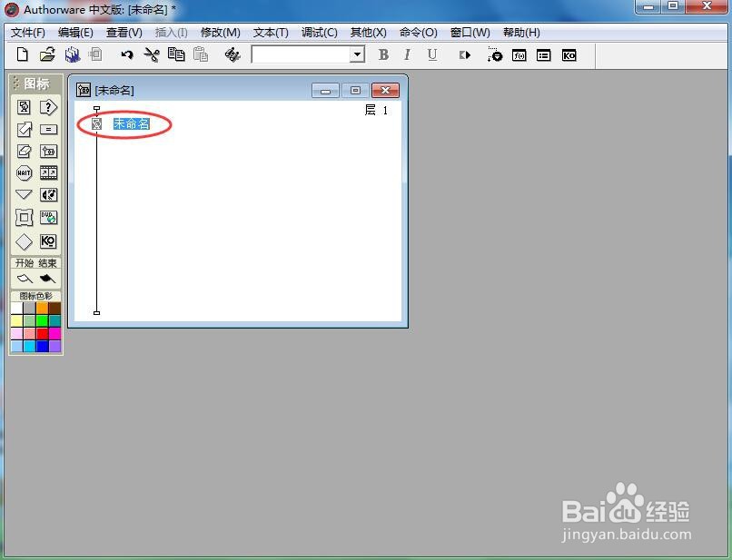This screenshot has width=732, height=560.
Task: Select the display icon on the flowline
Action: coord(96,123)
